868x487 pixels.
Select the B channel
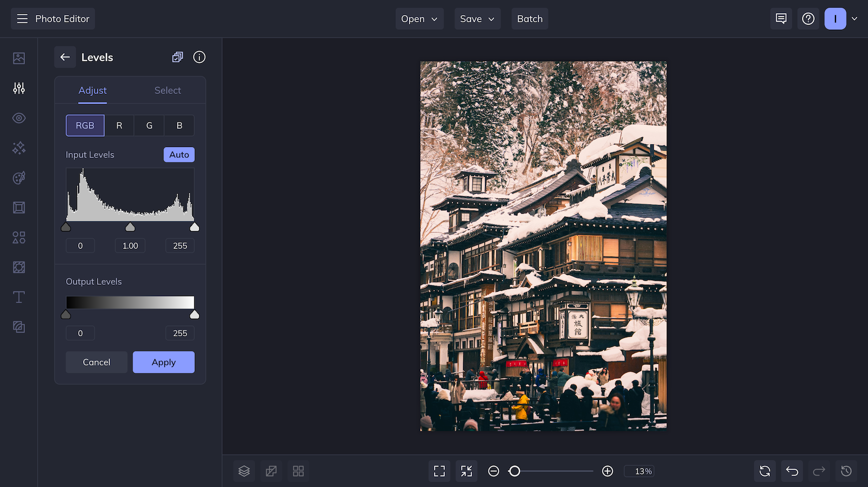coord(180,125)
